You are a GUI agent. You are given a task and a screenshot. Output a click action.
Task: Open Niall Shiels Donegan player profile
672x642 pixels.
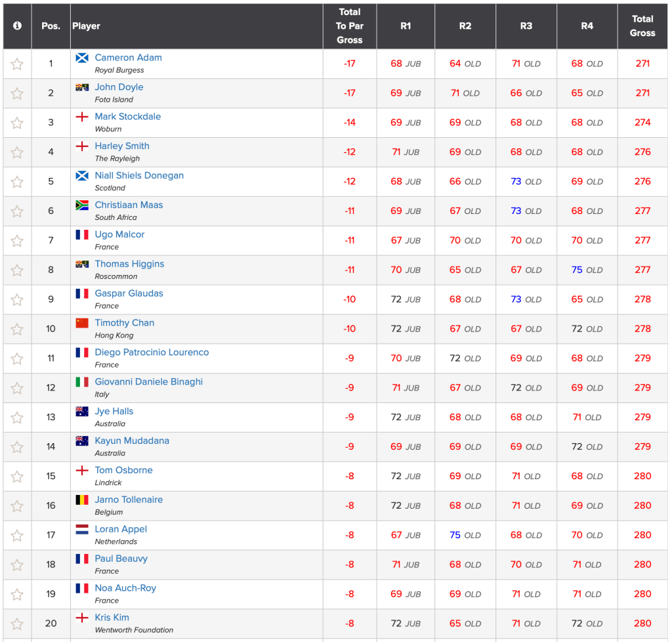(139, 175)
